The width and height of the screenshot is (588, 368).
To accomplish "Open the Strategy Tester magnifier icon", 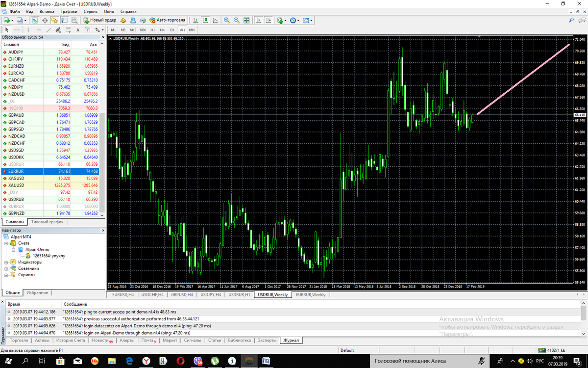I will click(74, 20).
